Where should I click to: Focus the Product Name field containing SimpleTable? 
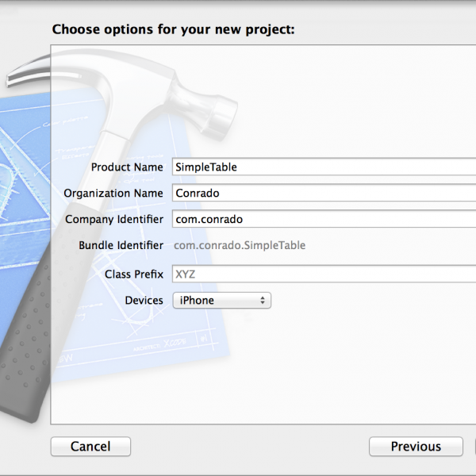tap(324, 167)
